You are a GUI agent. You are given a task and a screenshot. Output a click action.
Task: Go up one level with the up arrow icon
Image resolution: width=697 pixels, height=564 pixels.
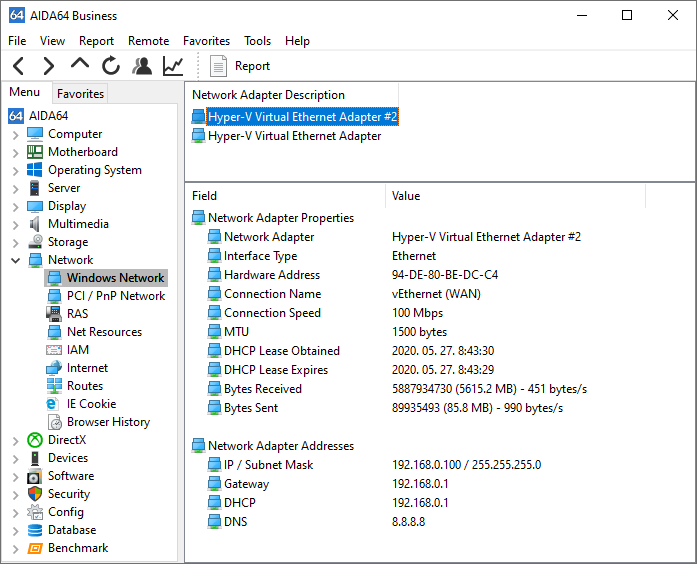tap(80, 64)
